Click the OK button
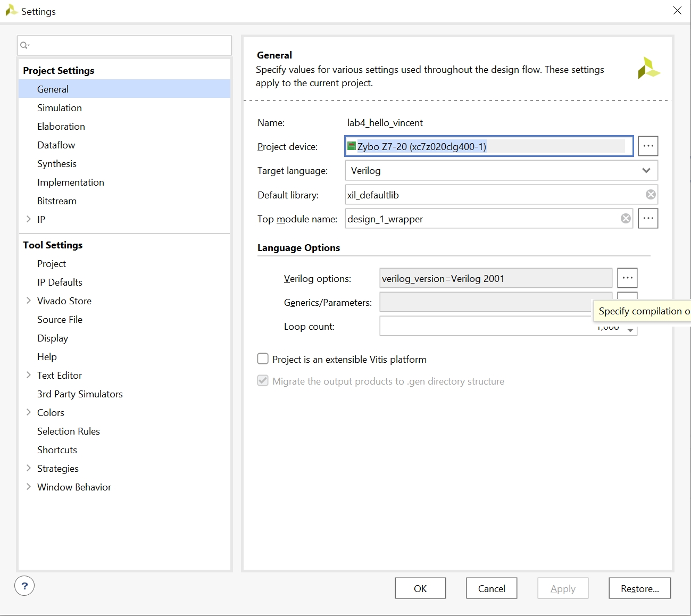The height and width of the screenshot is (616, 691). 420,588
